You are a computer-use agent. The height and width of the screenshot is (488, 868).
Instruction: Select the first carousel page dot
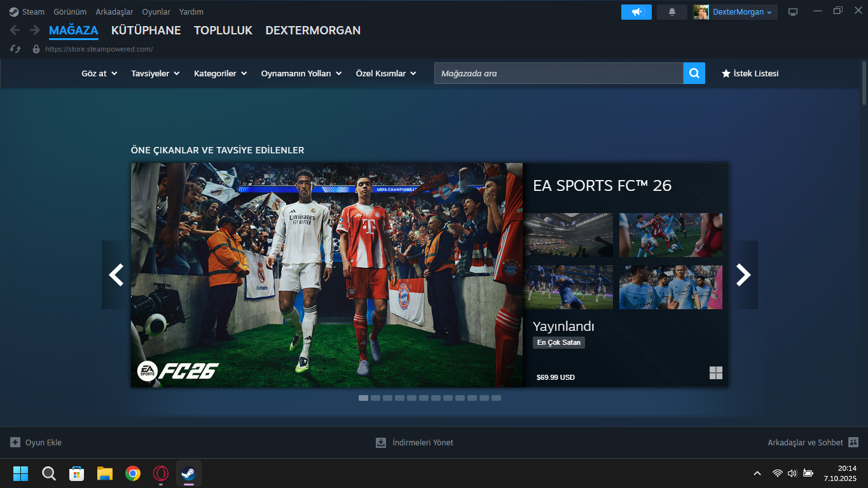363,398
